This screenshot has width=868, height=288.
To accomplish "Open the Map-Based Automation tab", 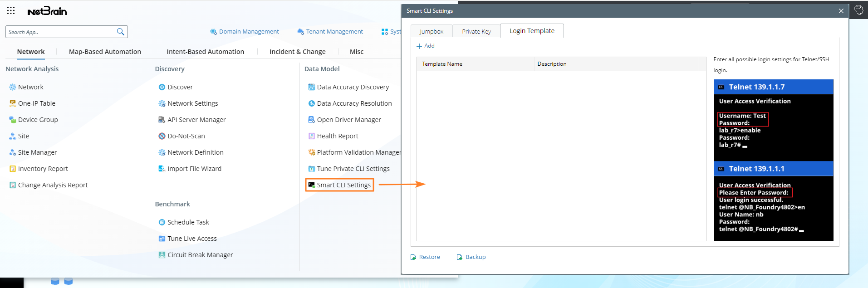I will 105,52.
